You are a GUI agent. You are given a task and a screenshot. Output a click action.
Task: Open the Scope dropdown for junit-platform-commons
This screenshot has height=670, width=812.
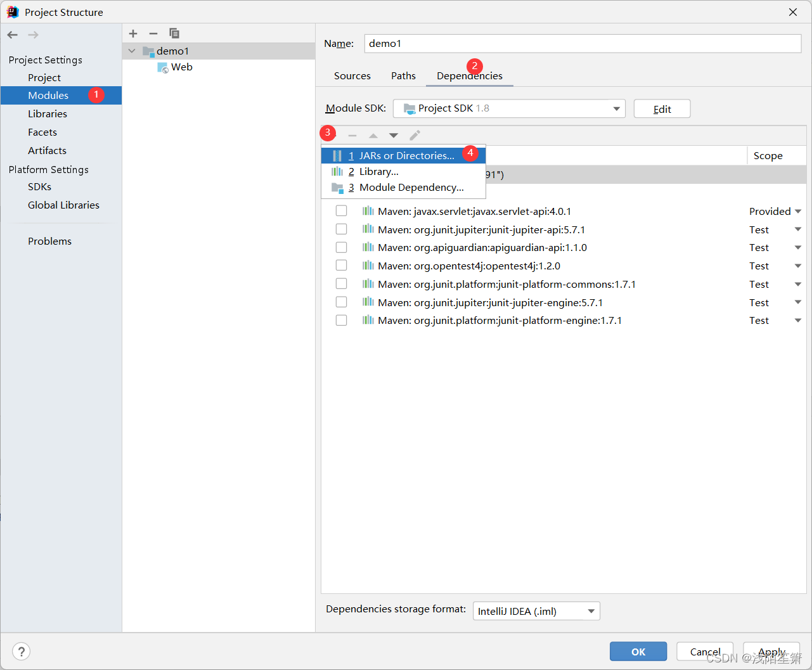pos(797,284)
